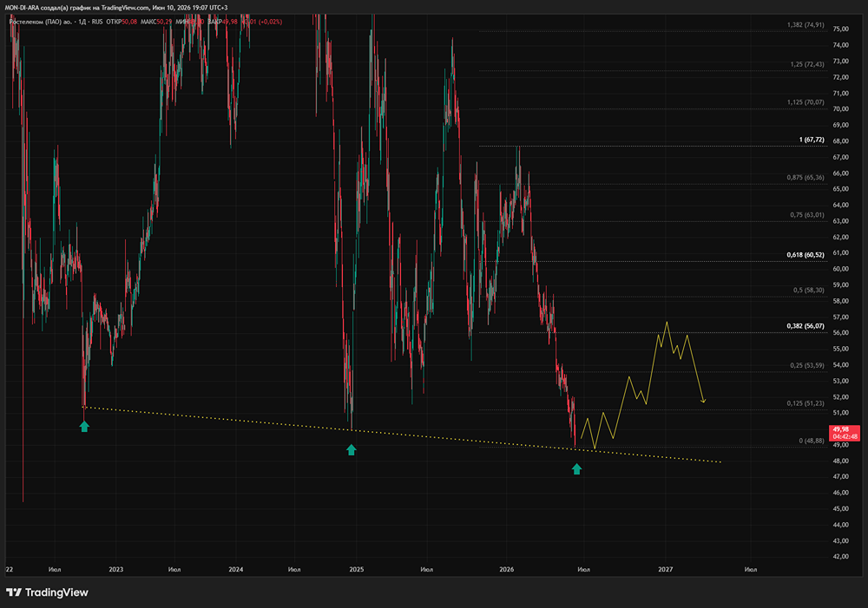
Task: Click the 'МАКС50,29' high value
Action: point(156,22)
